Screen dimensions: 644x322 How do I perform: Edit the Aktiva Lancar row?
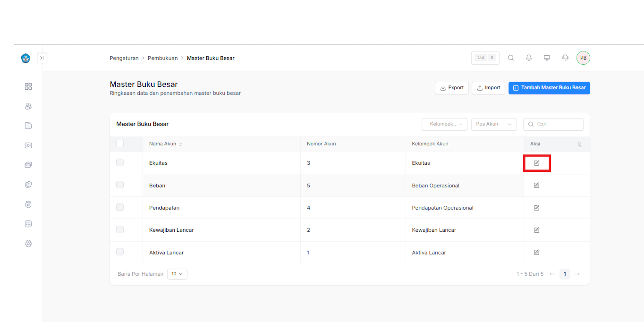(536, 252)
